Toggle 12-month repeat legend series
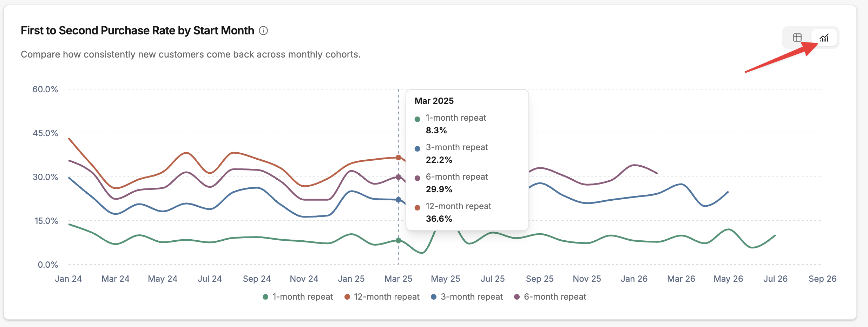868x327 pixels. click(x=382, y=297)
